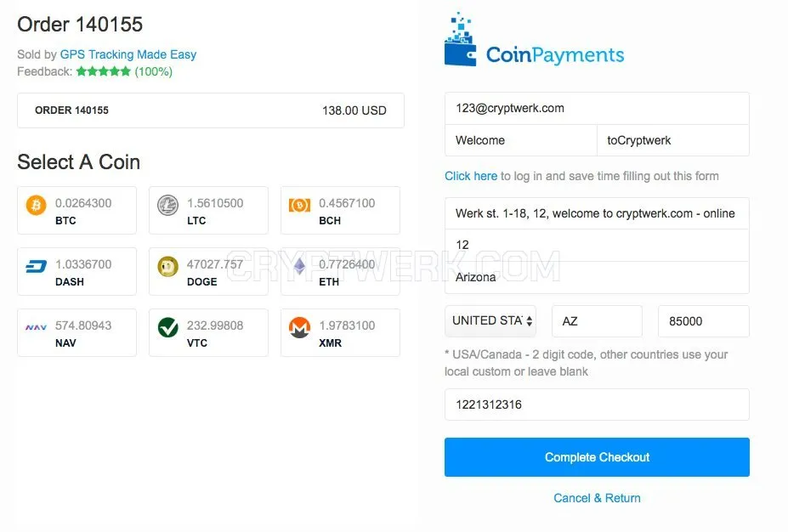Image resolution: width=788 pixels, height=532 pixels.
Task: Click the CoinPayments logo
Action: pyautogui.click(x=534, y=39)
